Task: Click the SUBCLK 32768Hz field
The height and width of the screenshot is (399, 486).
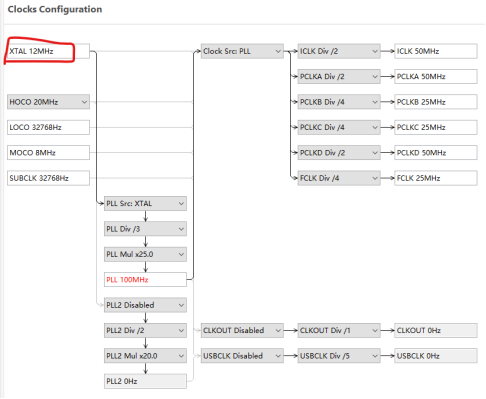Action: pos(48,178)
